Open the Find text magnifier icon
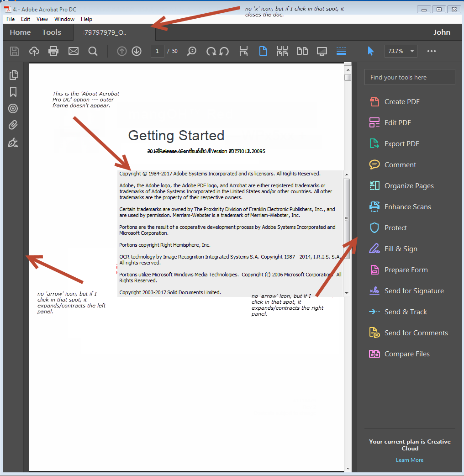The height and width of the screenshot is (476, 464). coord(93,51)
